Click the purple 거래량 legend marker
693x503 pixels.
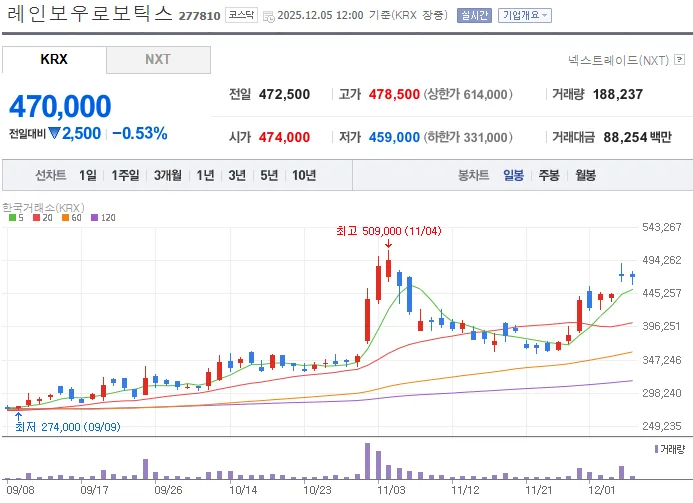[x=656, y=450]
